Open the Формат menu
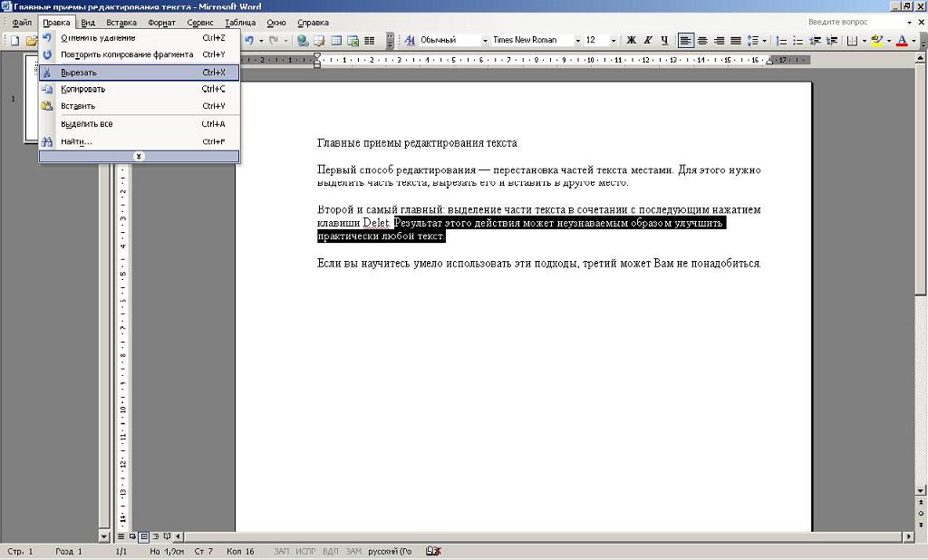The width and height of the screenshot is (928, 560). [161, 23]
